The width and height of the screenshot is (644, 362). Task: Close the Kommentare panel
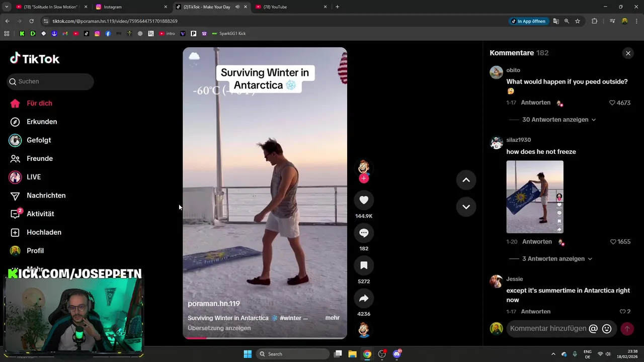[628, 53]
